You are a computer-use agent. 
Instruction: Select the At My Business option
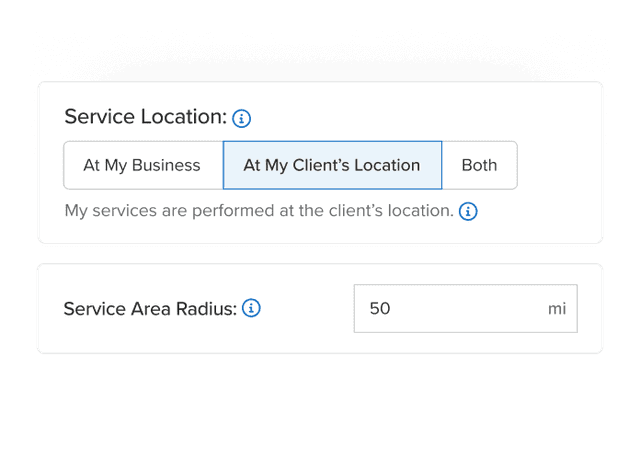click(142, 165)
